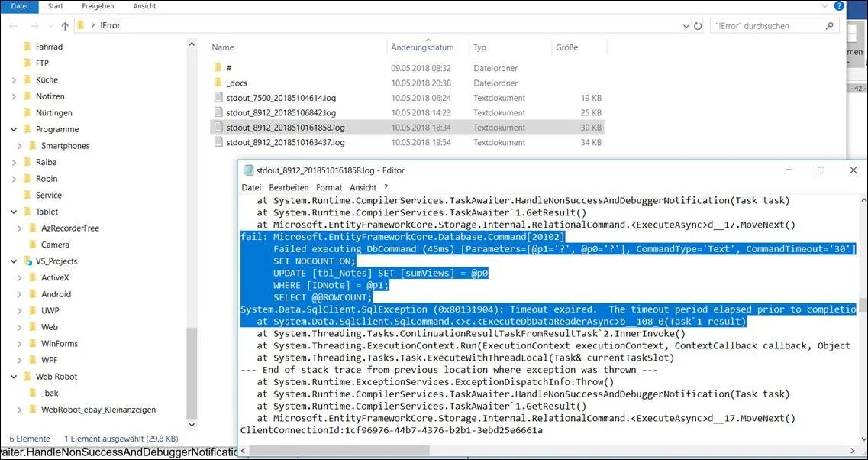Select the Camera folder icon
Viewport: 868px width, 460px height.
pyautogui.click(x=31, y=245)
